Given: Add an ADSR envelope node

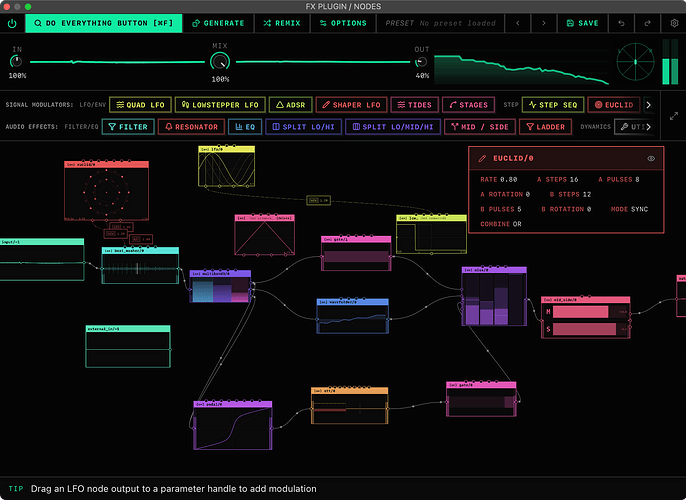Looking at the screenshot, I should [290, 105].
